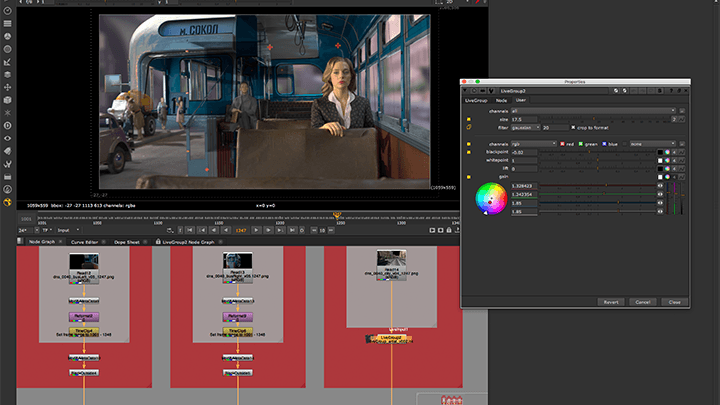Toggle the crop to format checkbox
This screenshot has height=405, width=720.
[573, 127]
